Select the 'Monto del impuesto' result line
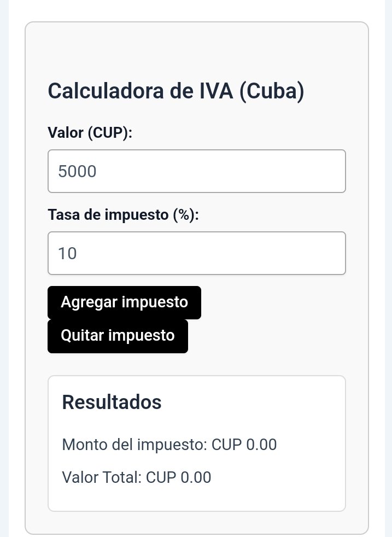392x537 pixels. click(169, 445)
